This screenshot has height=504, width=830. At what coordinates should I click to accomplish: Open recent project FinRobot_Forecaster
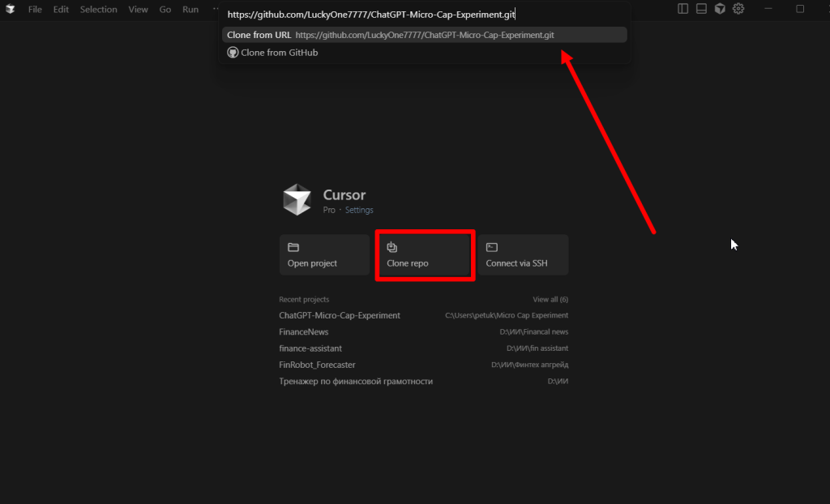317,365
